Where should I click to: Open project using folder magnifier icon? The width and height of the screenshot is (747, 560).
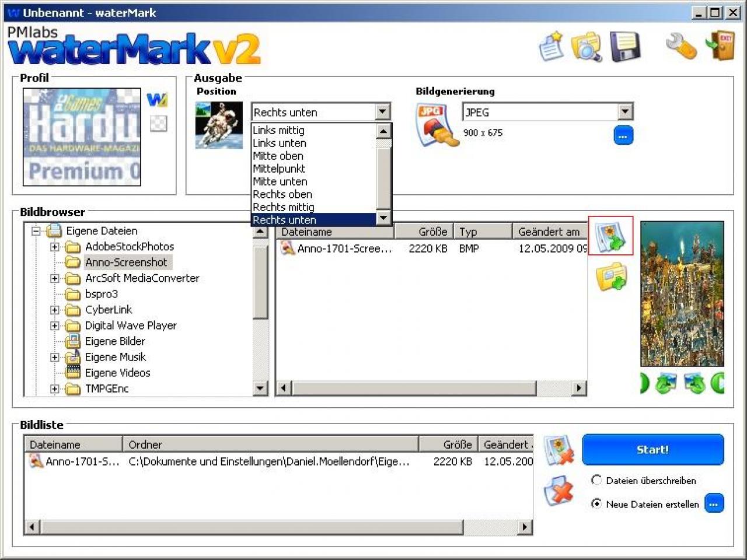click(587, 47)
